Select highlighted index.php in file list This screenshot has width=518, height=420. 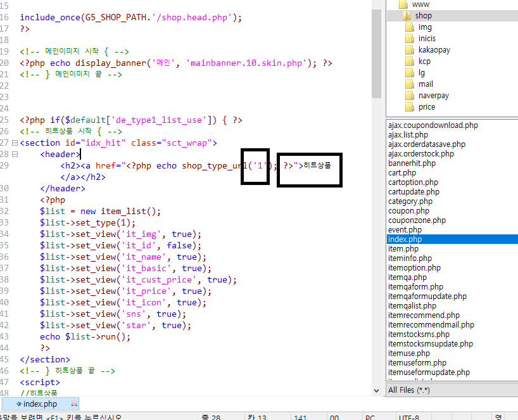coord(452,239)
